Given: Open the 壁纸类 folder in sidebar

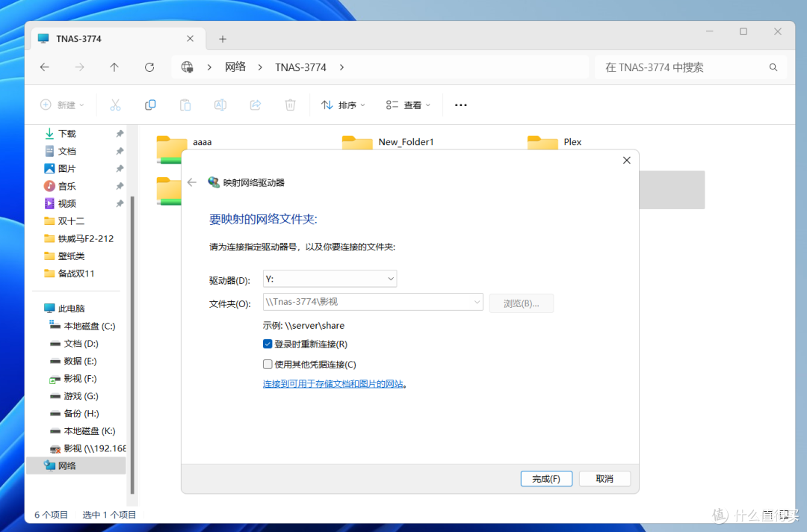Looking at the screenshot, I should pyautogui.click(x=71, y=256).
